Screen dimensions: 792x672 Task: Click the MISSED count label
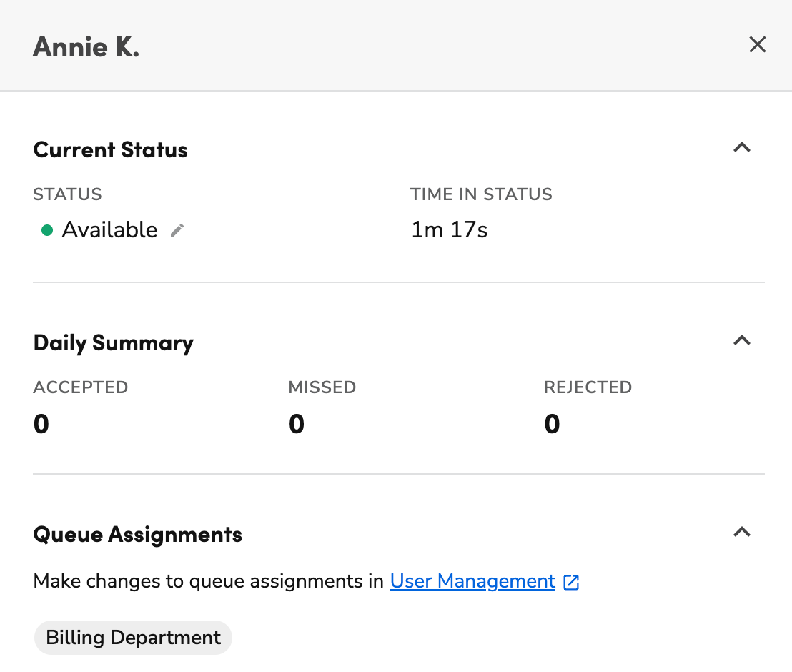click(322, 387)
